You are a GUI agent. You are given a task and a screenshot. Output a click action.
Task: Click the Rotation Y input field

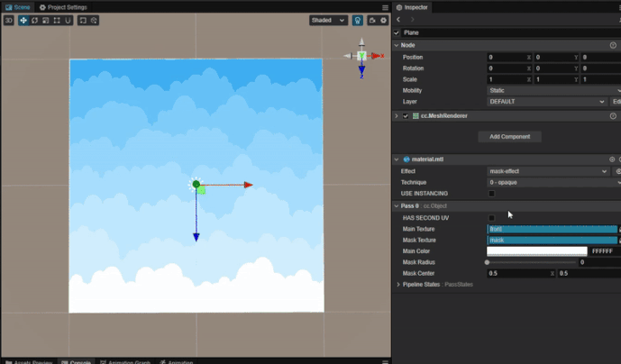pos(556,68)
